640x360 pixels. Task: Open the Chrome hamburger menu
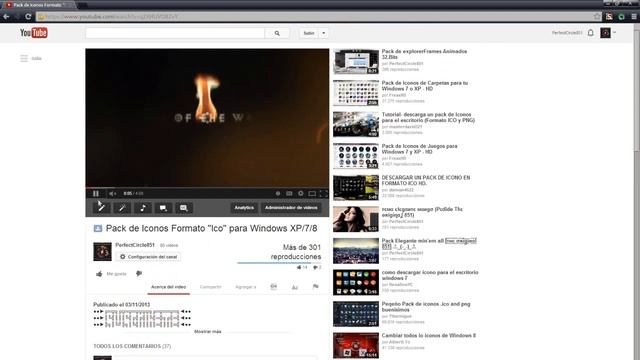click(634, 16)
